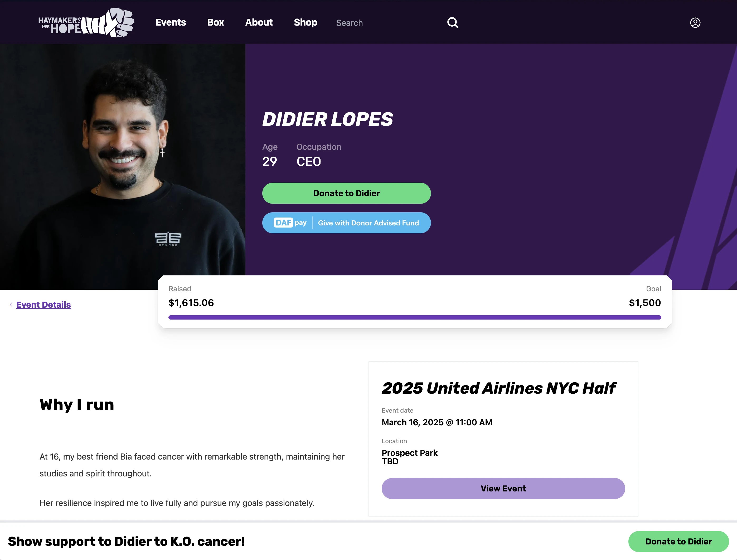This screenshot has width=737, height=560.
Task: Focus the Search input field
Action: 386,23
